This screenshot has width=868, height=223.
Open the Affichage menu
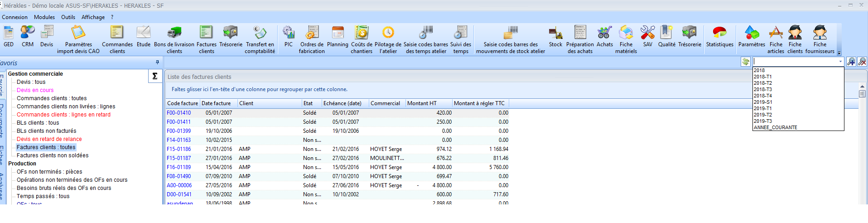click(x=93, y=17)
